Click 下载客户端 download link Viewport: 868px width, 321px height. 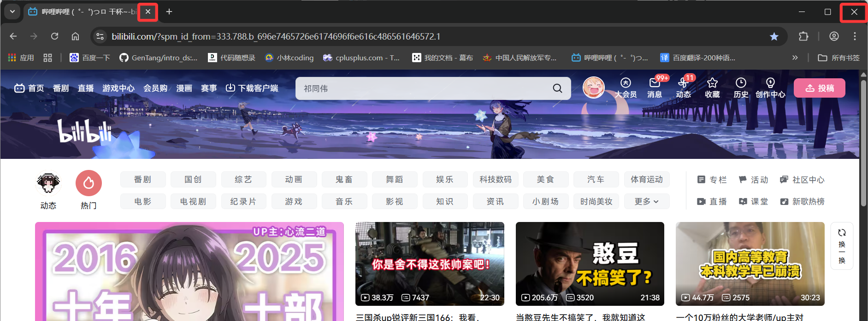coord(252,88)
